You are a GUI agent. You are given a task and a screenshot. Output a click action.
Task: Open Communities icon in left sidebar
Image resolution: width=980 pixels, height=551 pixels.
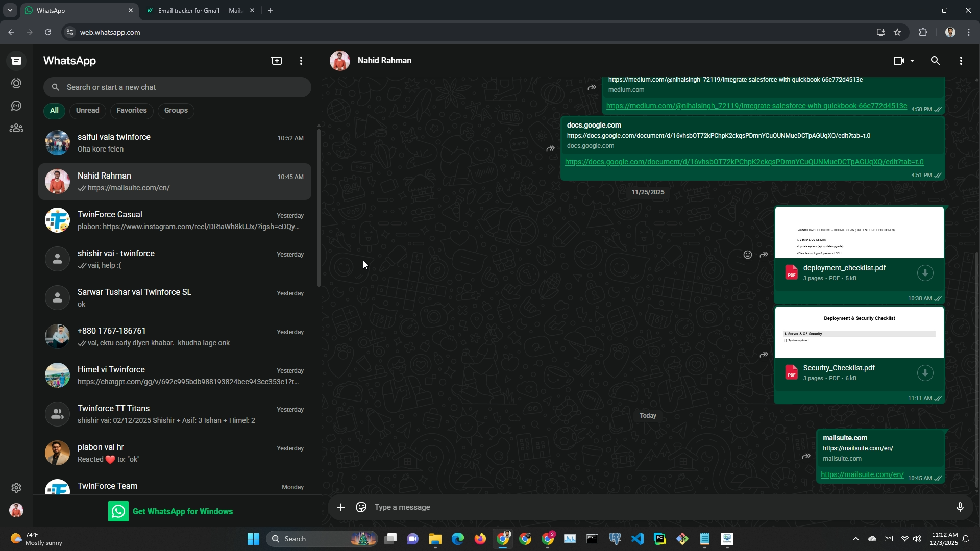16,128
